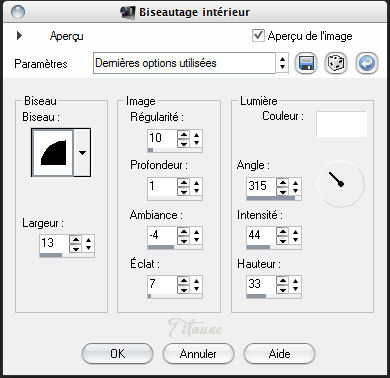Click the Éclat value field
This screenshot has width=390, height=378.
[x=162, y=284]
